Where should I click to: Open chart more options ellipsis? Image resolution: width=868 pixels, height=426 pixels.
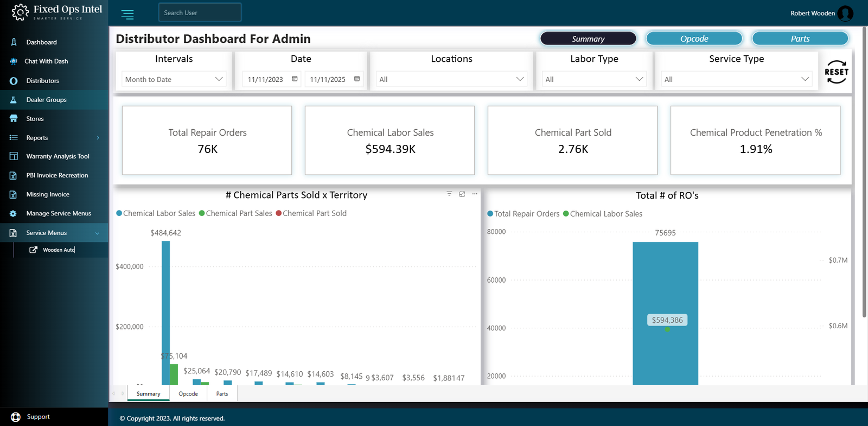[x=475, y=194]
